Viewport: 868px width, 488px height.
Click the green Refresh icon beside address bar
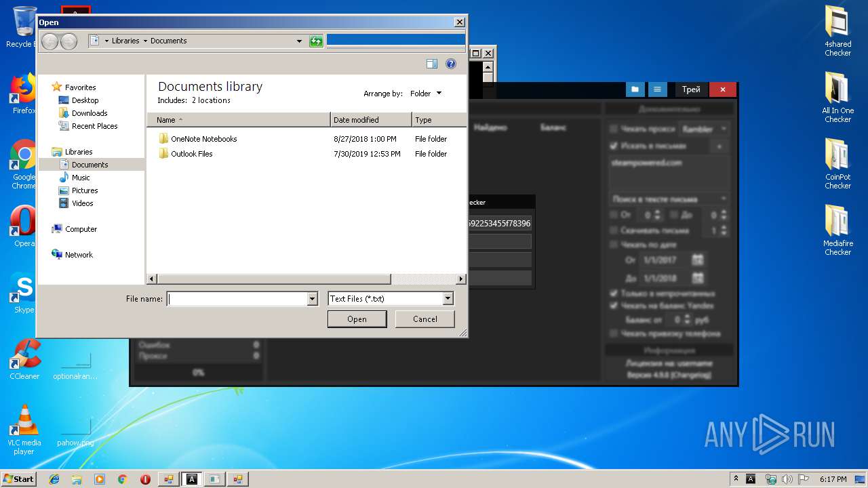point(316,41)
